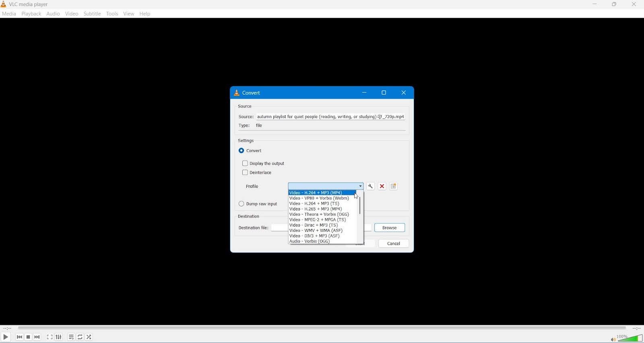This screenshot has height=343, width=644.
Task: Close the VLC main window
Action: point(634,4)
